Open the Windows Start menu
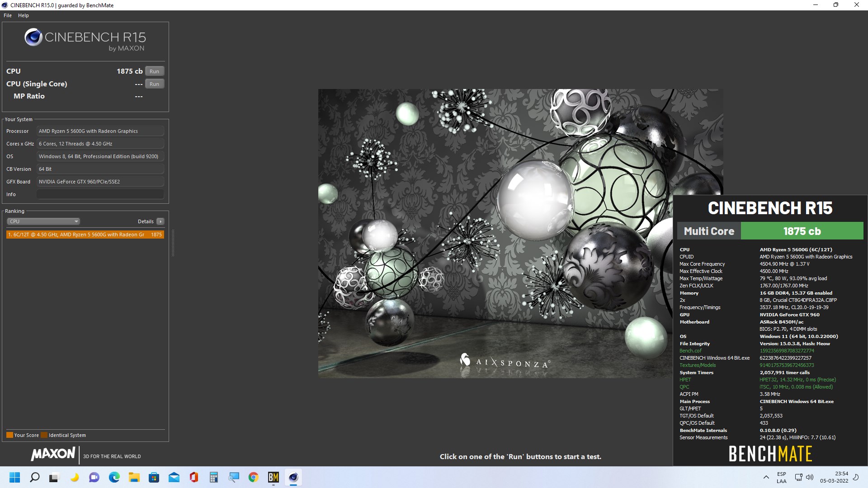 pyautogui.click(x=14, y=477)
